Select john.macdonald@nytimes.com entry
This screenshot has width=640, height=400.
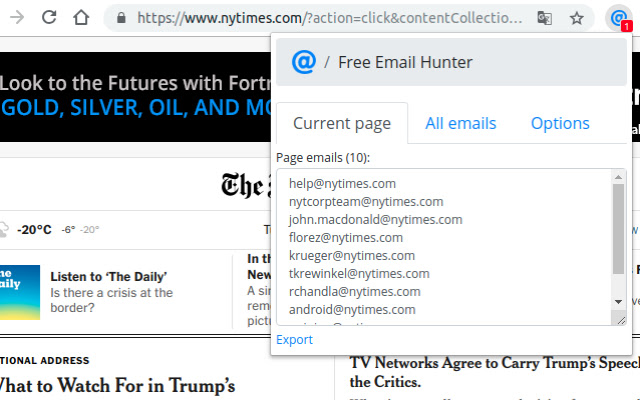click(x=376, y=220)
